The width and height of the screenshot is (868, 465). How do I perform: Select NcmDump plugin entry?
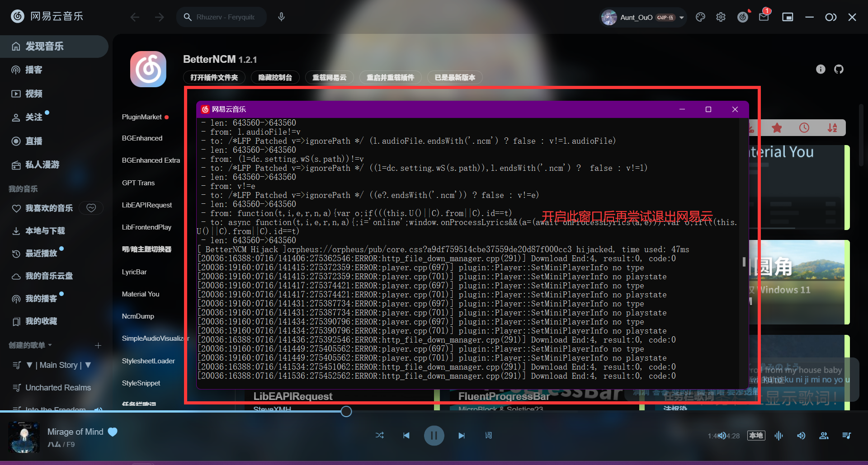138,316
